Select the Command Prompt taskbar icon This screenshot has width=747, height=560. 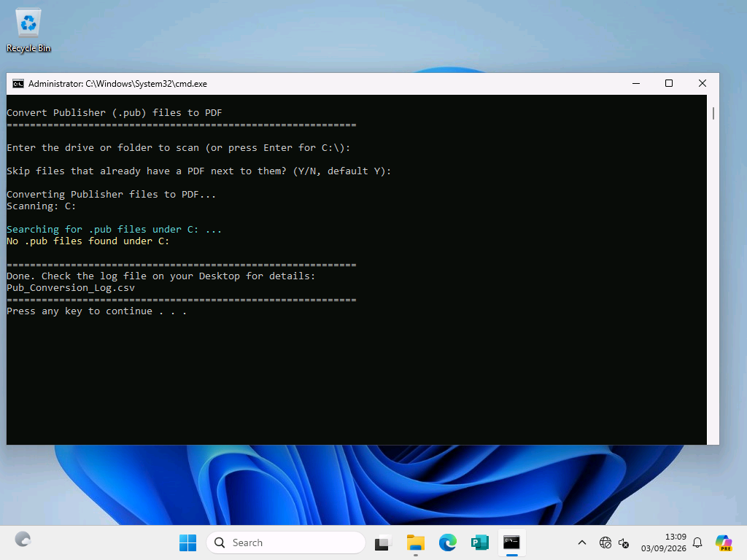[x=511, y=542]
